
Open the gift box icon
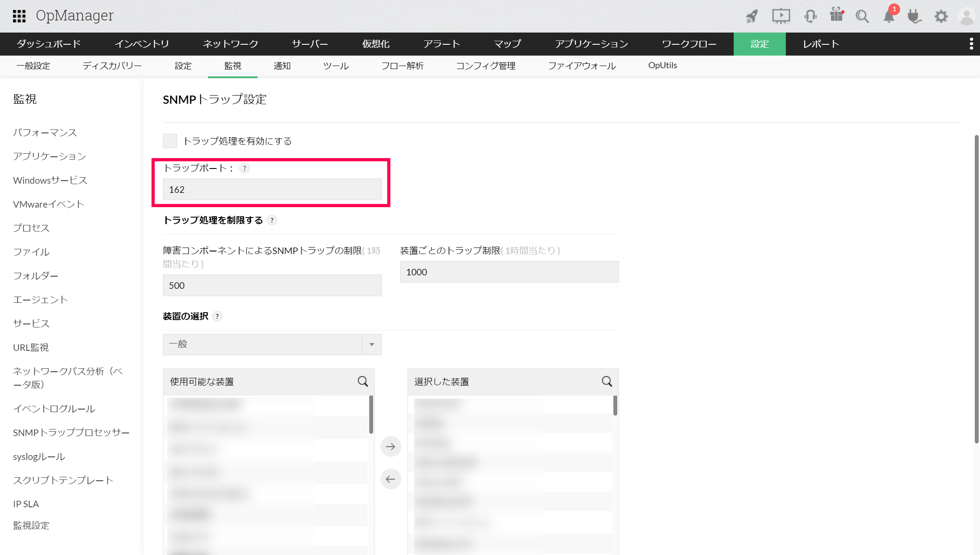pyautogui.click(x=836, y=15)
